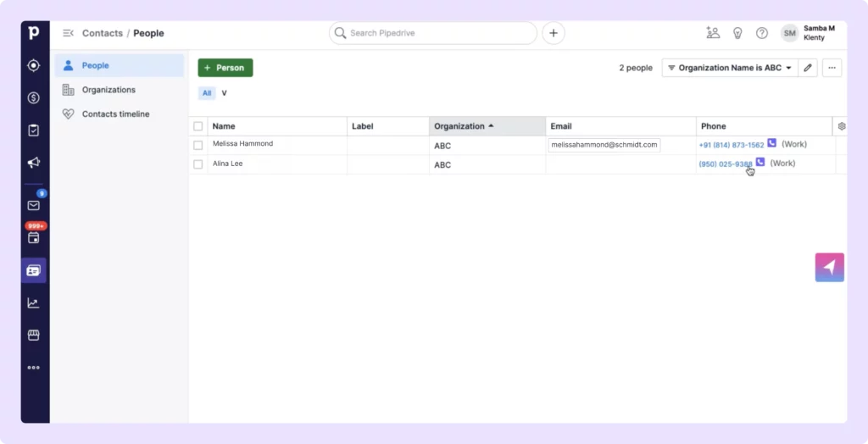Call Alina Lee via phone icon

pyautogui.click(x=760, y=162)
